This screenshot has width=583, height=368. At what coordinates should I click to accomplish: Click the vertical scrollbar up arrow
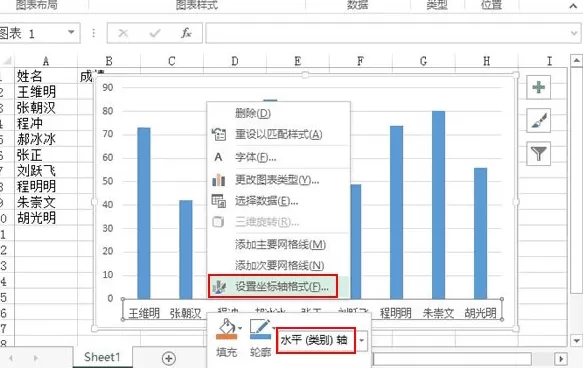576,60
